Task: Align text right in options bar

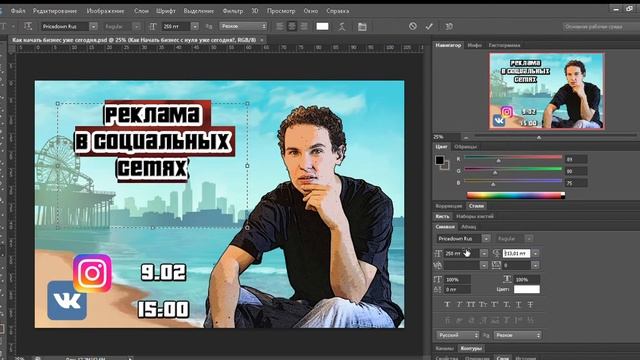Action: pos(304,26)
